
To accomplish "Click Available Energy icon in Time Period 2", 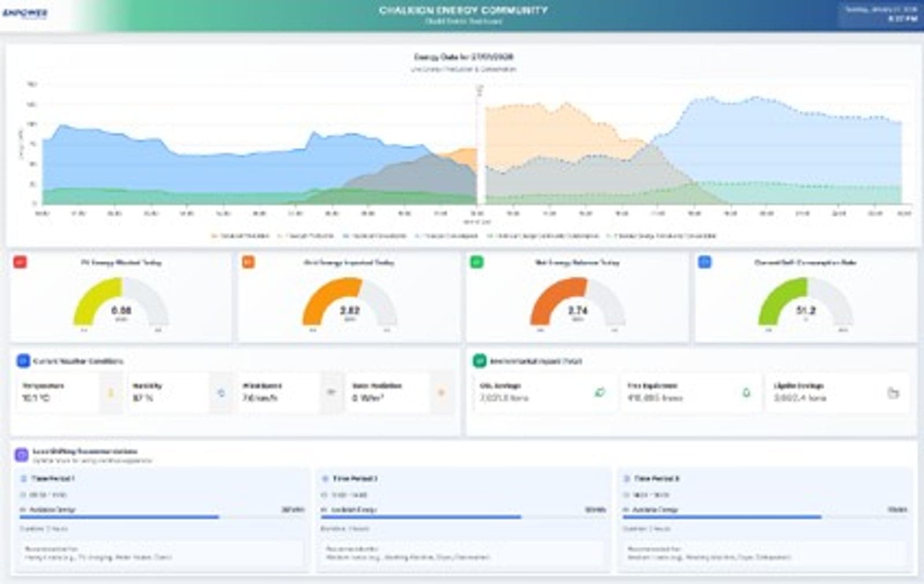I will click(x=325, y=510).
